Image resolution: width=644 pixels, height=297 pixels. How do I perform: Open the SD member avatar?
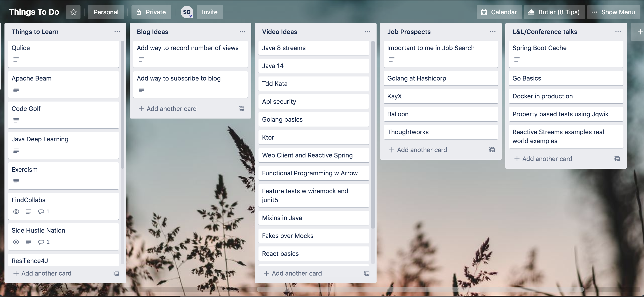(x=187, y=12)
